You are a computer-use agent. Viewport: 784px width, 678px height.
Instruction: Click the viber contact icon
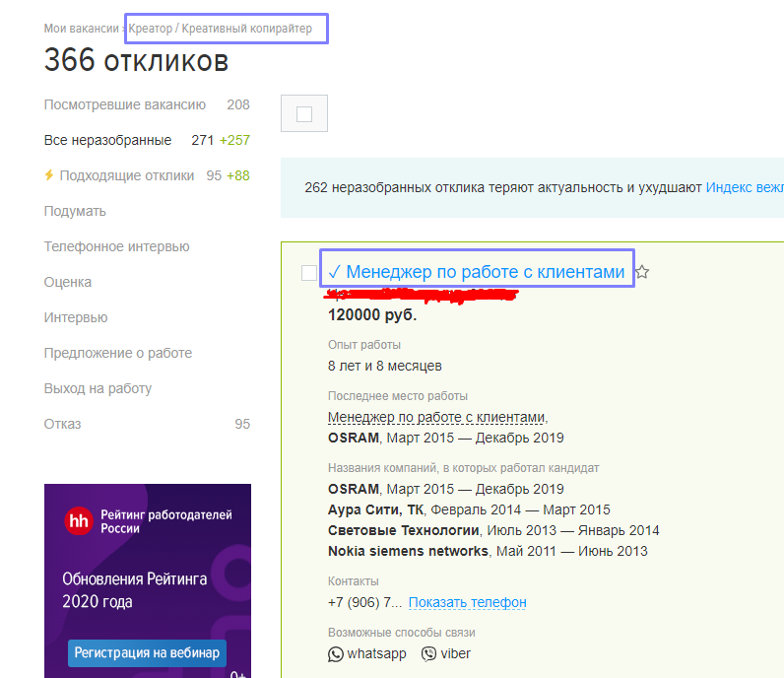click(428, 654)
